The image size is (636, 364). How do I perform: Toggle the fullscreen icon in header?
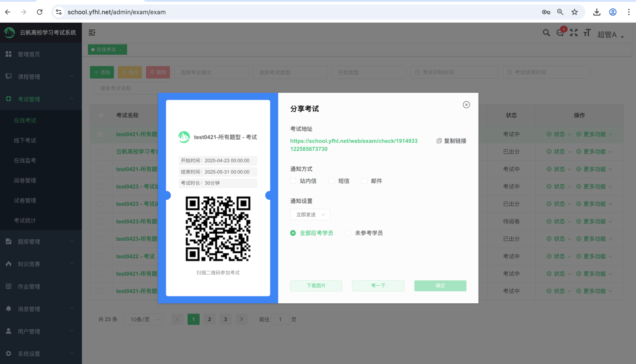tap(574, 33)
